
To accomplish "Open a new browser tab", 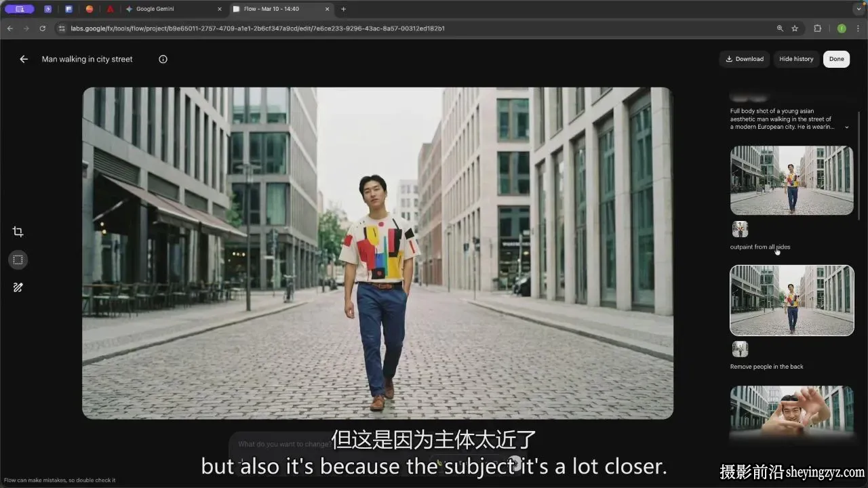I will coord(343,9).
